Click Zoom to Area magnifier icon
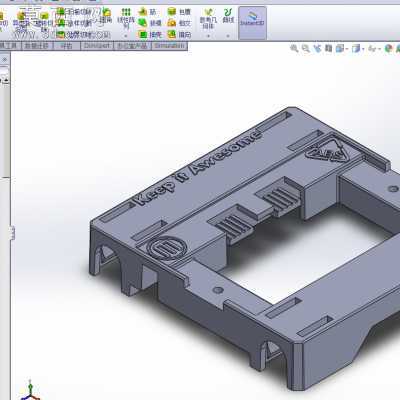The width and height of the screenshot is (400, 400). 306,49
